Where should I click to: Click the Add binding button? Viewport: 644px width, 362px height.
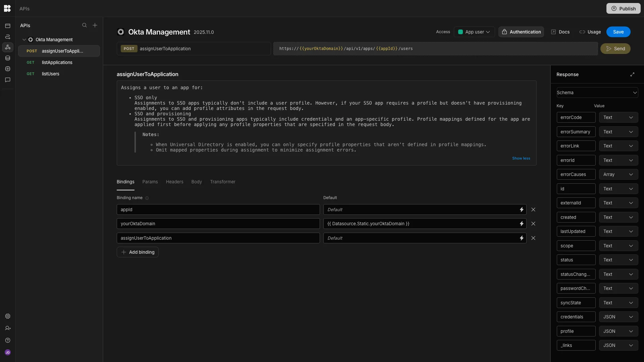[x=138, y=252]
